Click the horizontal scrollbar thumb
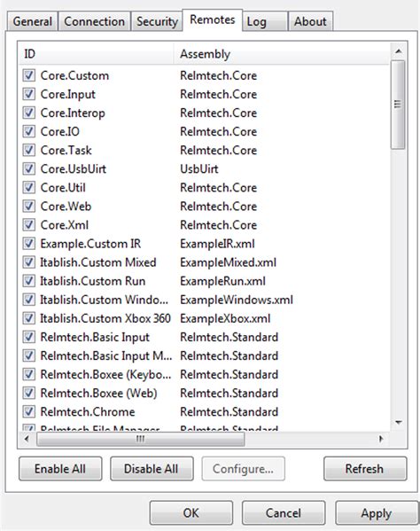 coord(141,439)
